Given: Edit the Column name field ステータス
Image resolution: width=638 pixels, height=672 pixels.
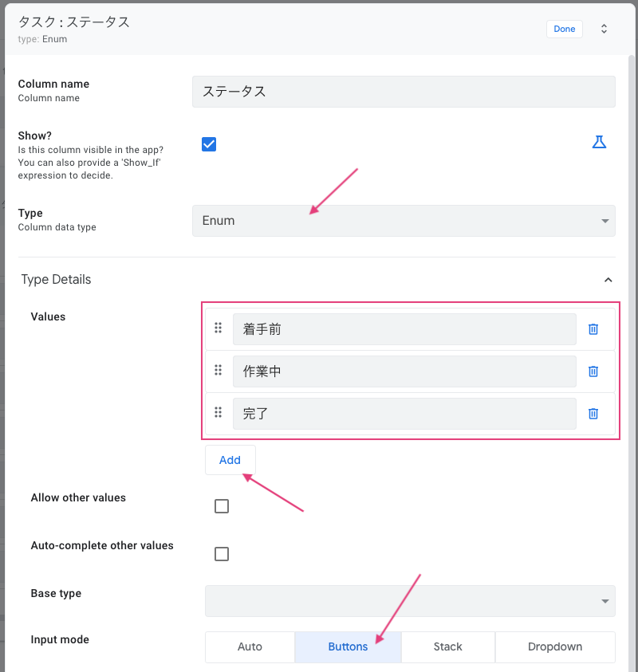Looking at the screenshot, I should tap(404, 92).
